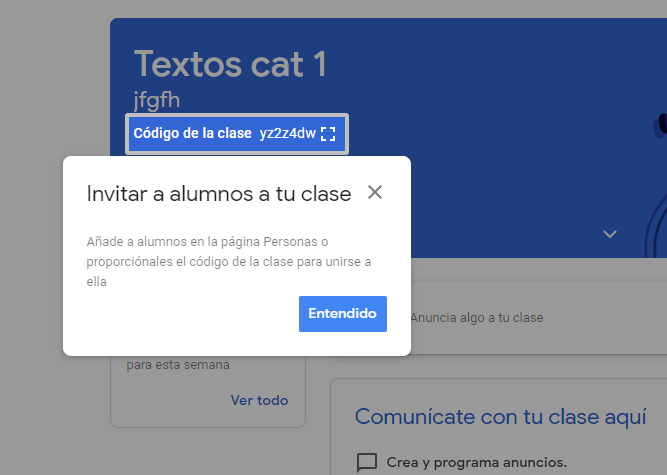The image size is (667, 475).
Task: Open the Ver todo link
Action: (259, 400)
